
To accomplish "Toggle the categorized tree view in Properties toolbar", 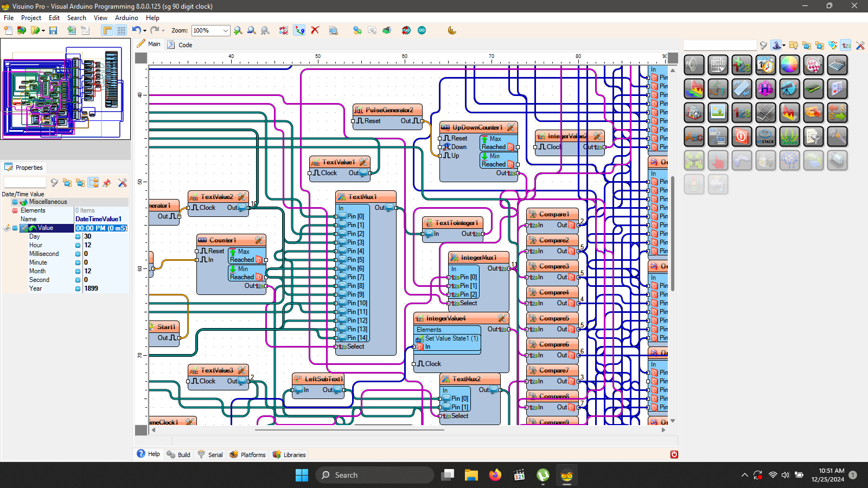I will point(94,183).
